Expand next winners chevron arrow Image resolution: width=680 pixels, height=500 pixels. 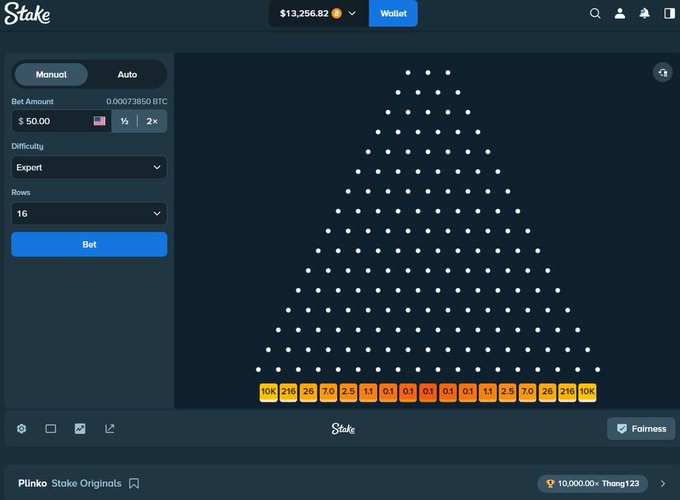click(663, 483)
